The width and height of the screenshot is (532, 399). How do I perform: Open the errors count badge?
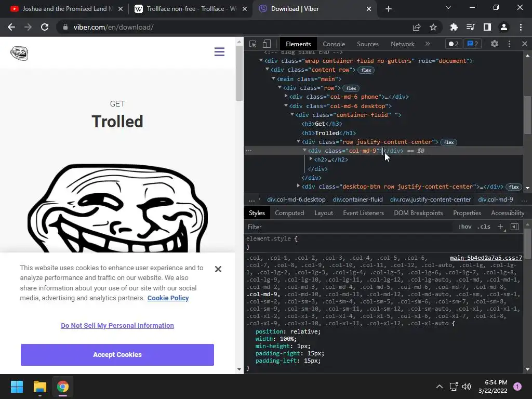click(x=454, y=44)
